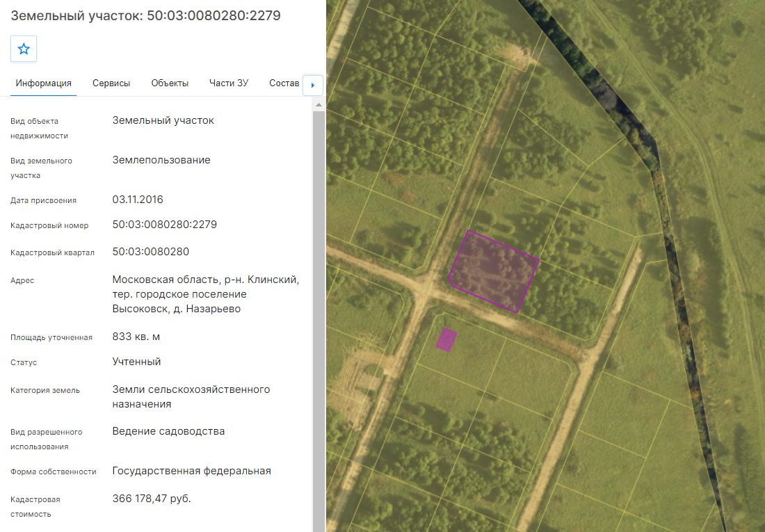Go to the Состав tab
Image resolution: width=765 pixels, height=532 pixels.
point(284,83)
